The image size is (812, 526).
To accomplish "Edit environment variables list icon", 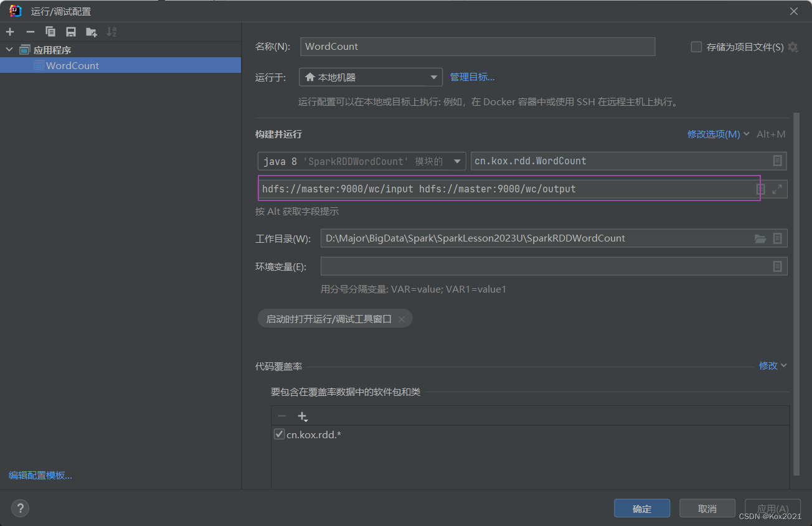I will pos(777,266).
